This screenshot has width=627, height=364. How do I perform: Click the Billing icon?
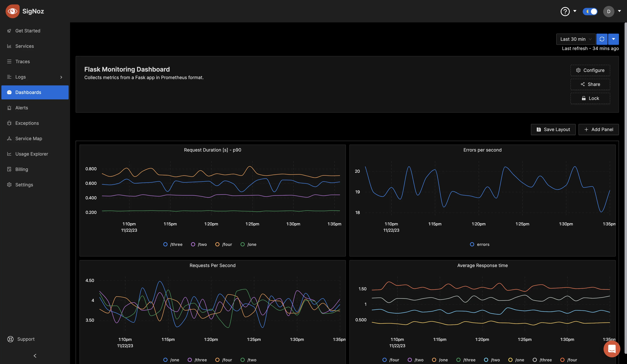[9, 169]
